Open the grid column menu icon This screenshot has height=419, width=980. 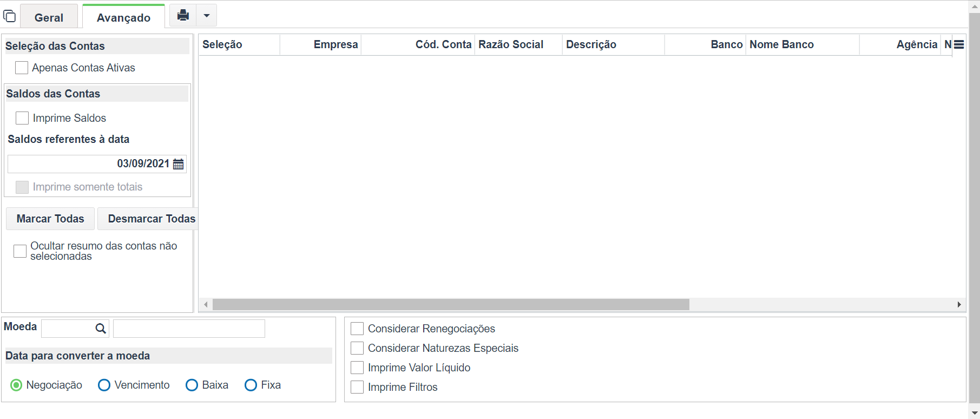[959, 44]
